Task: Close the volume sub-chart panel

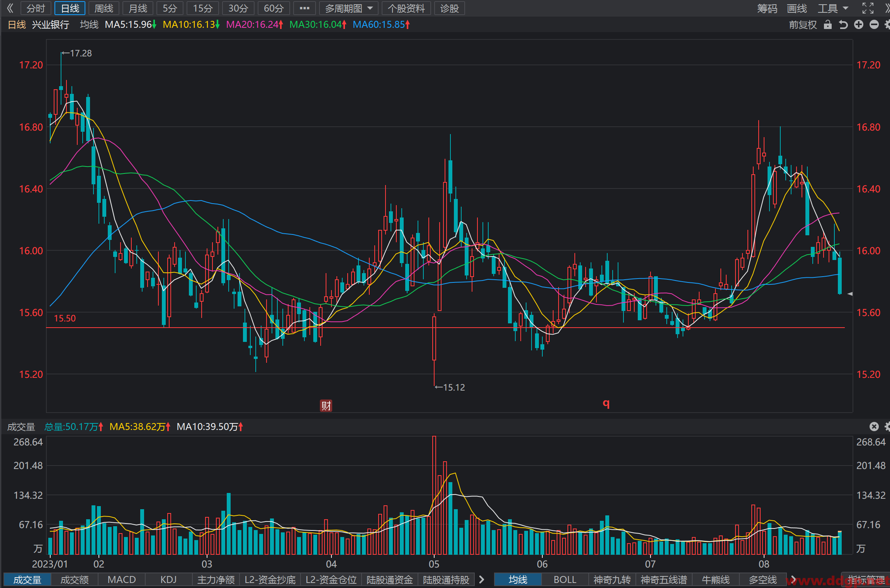Action: click(x=874, y=427)
